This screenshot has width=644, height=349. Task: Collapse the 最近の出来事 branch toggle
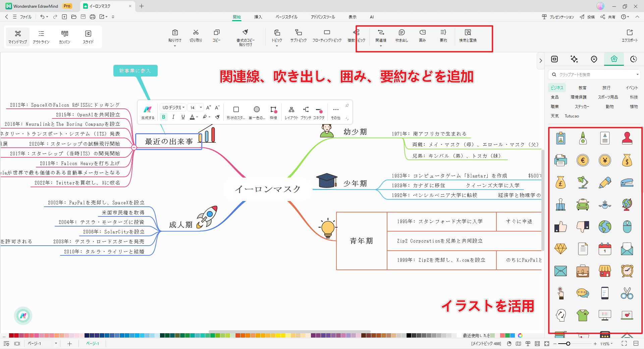click(134, 147)
